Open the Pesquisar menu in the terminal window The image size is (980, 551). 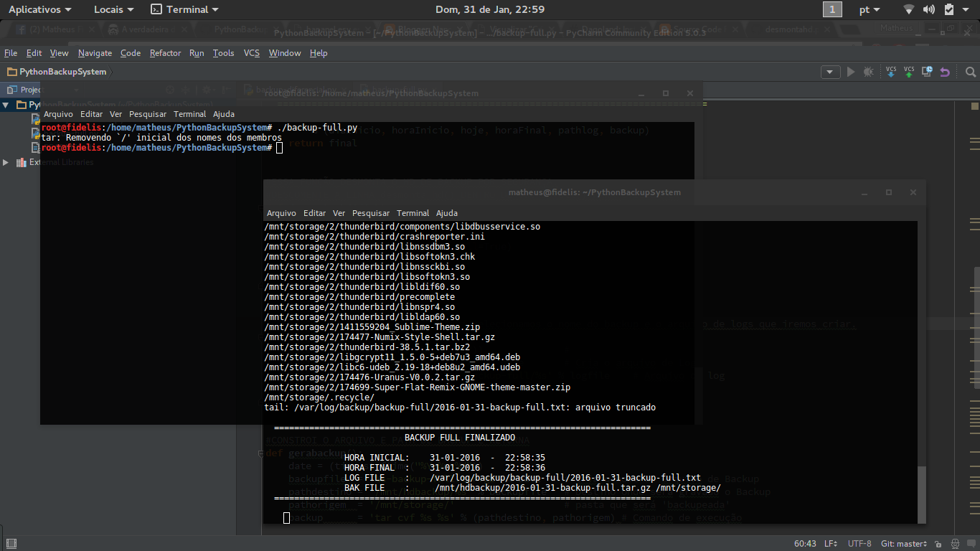[x=371, y=213]
